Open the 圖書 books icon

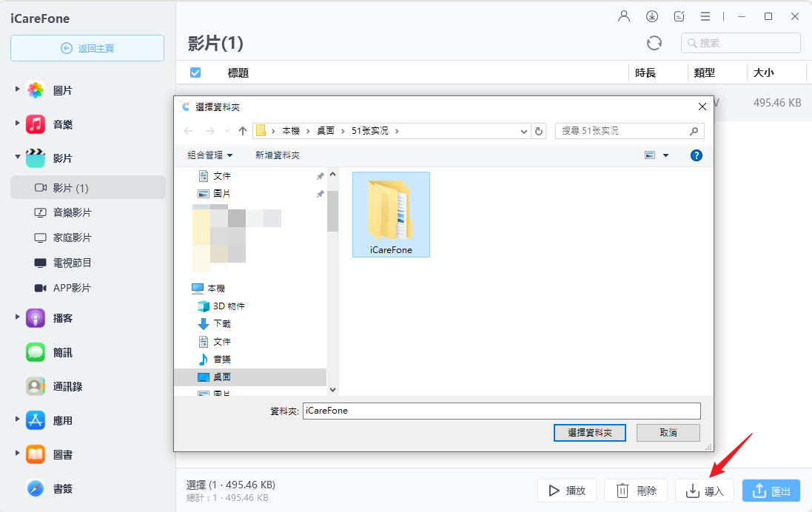[x=36, y=454]
